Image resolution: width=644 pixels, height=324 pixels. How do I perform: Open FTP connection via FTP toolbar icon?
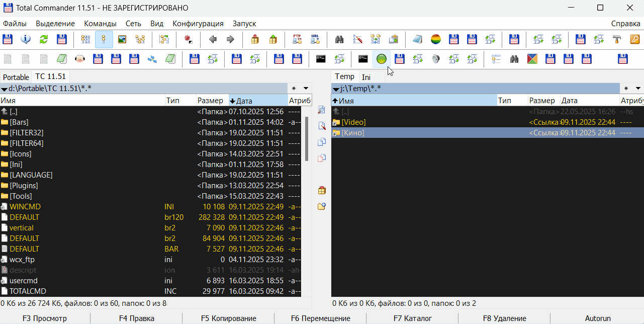[297, 39]
